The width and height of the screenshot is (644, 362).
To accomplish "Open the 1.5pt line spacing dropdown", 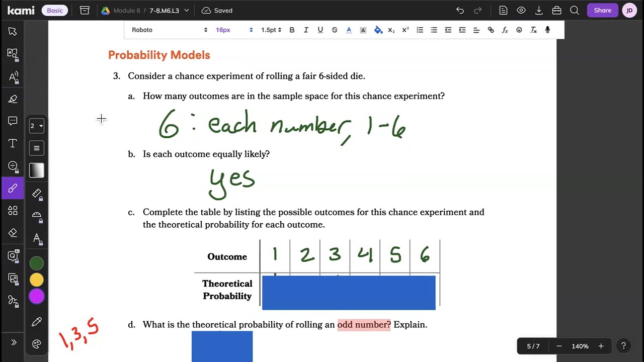I will (x=271, y=30).
